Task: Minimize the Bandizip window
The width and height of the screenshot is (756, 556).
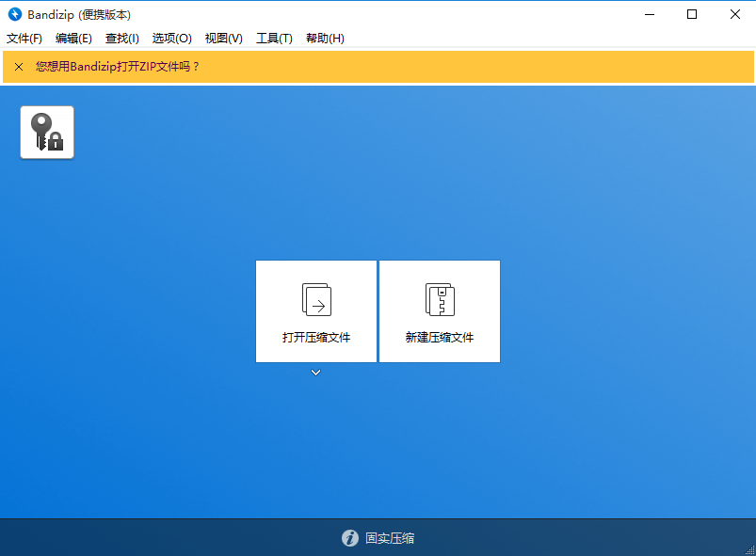Action: [649, 14]
